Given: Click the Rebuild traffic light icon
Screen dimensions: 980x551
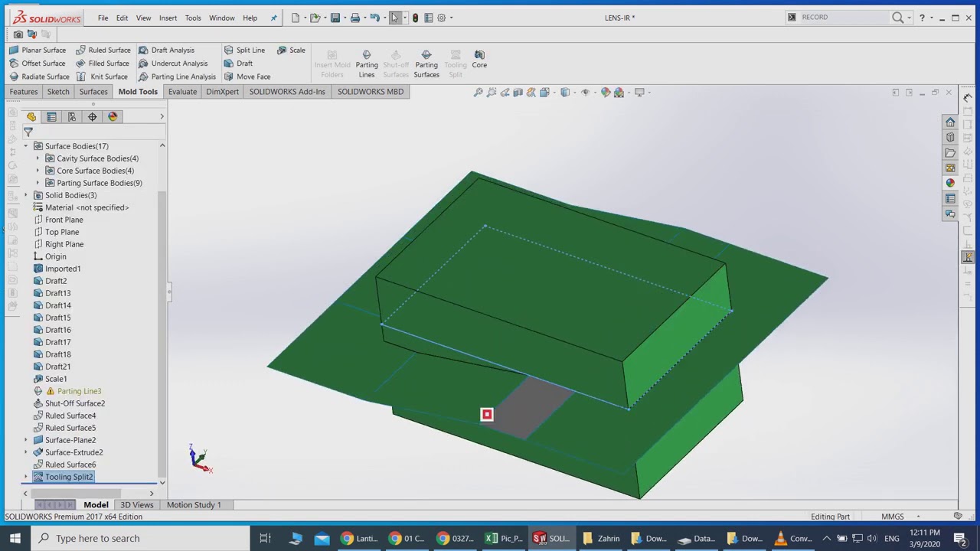Looking at the screenshot, I should tap(415, 18).
